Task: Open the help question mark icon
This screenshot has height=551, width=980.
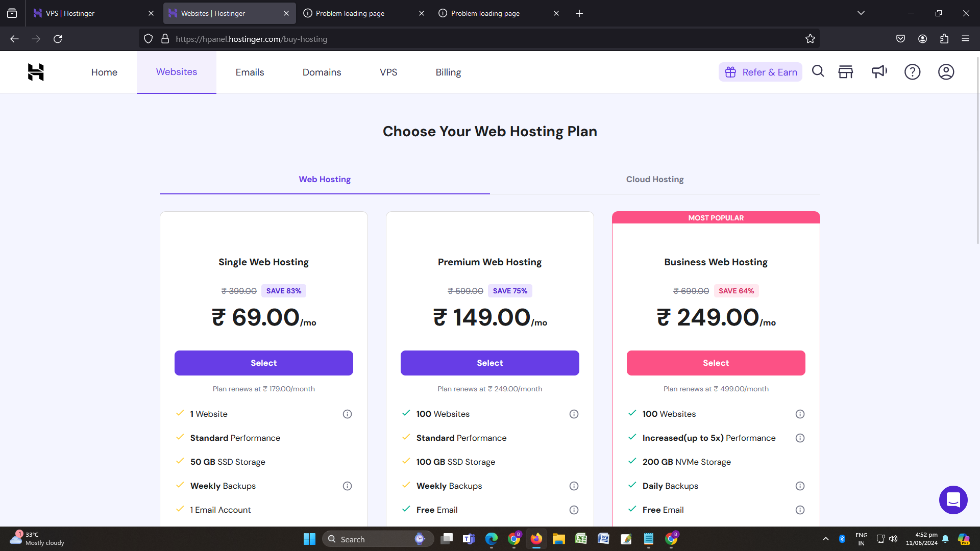Action: tap(912, 72)
